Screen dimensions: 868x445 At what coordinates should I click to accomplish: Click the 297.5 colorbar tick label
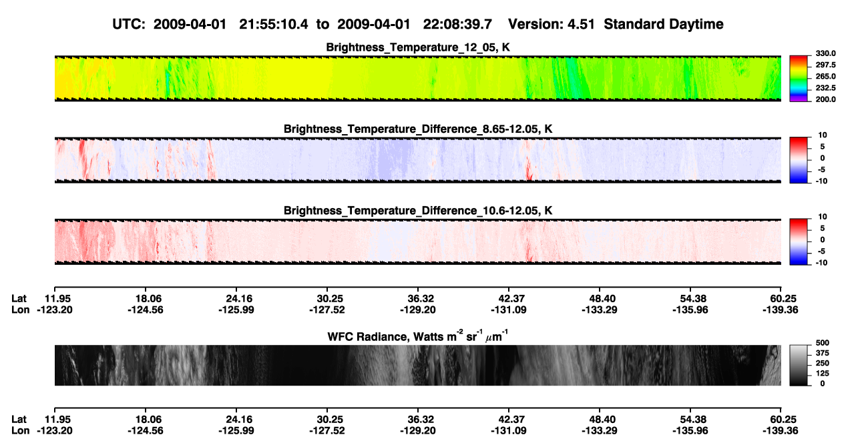point(826,65)
